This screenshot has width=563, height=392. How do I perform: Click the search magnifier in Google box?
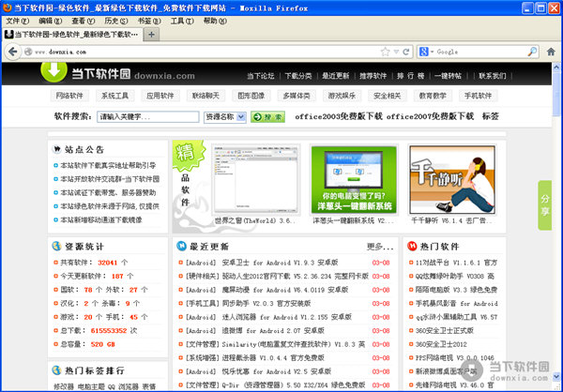(x=532, y=52)
